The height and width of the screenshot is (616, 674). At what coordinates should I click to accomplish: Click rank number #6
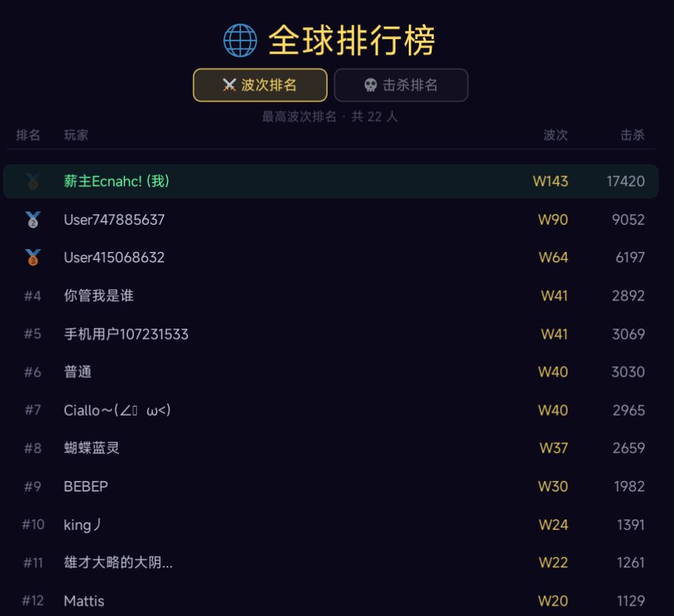coord(32,372)
